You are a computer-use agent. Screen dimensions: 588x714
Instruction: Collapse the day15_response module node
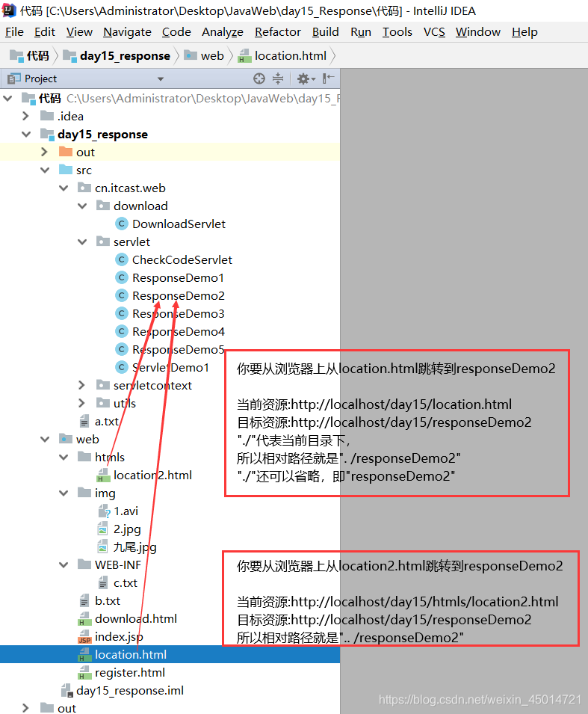pyautogui.click(x=26, y=135)
